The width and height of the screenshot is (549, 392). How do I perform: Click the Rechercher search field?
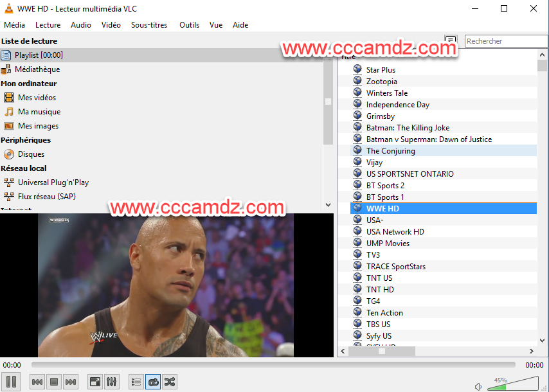[x=505, y=41]
